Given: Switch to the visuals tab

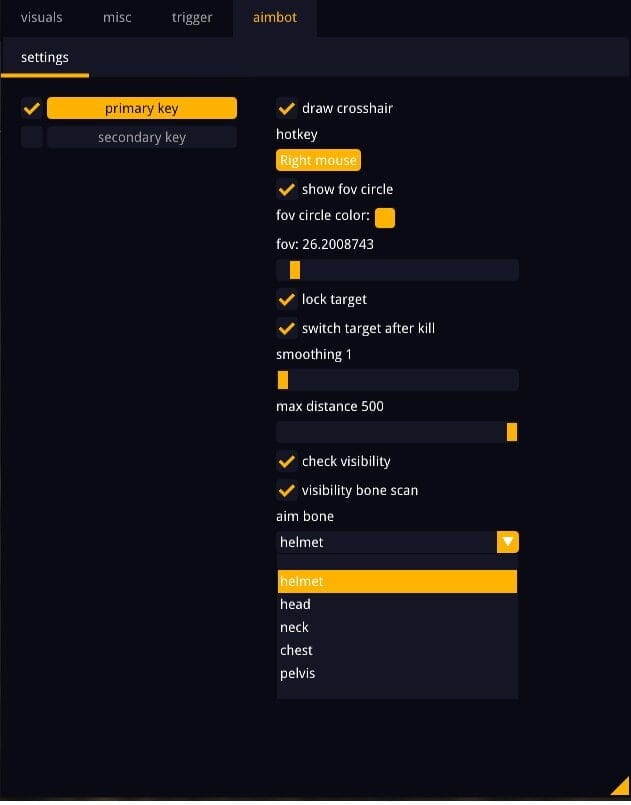Looking at the screenshot, I should 42,17.
